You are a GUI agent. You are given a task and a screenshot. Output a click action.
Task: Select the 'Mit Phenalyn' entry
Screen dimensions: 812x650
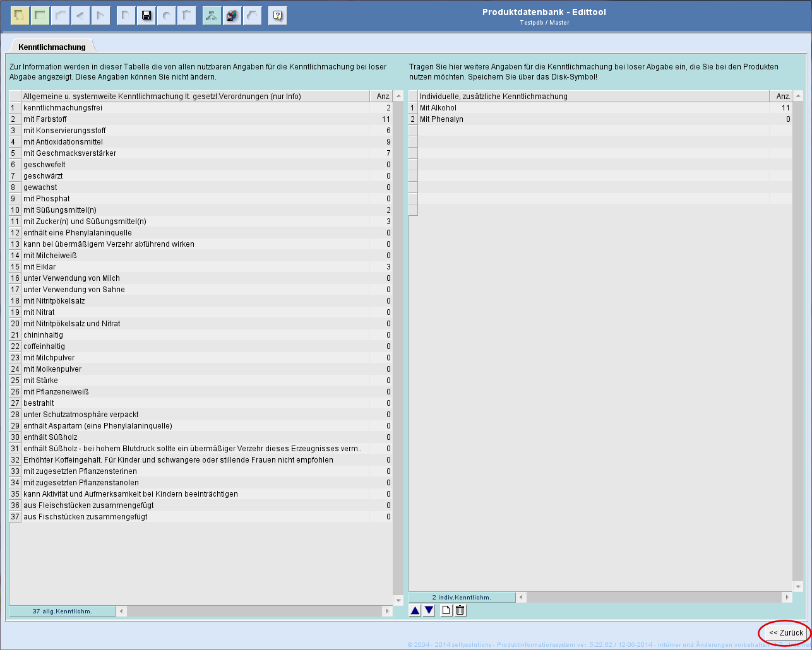click(594, 119)
